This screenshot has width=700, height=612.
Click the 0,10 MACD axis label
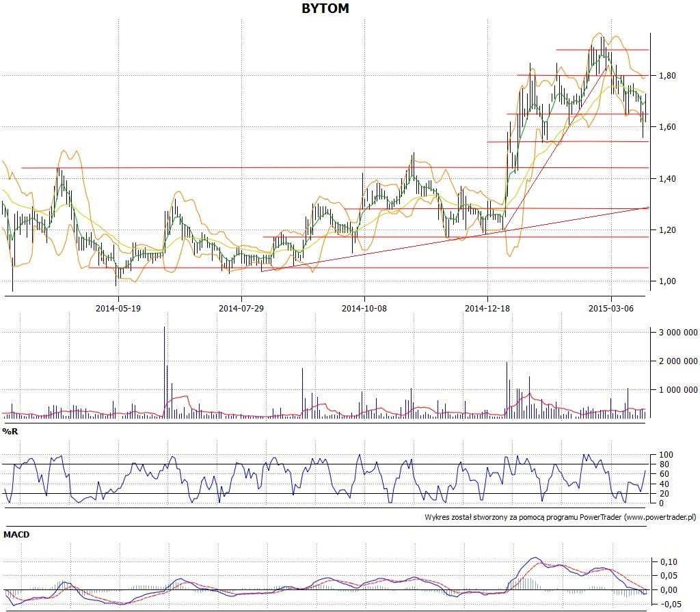[669, 562]
